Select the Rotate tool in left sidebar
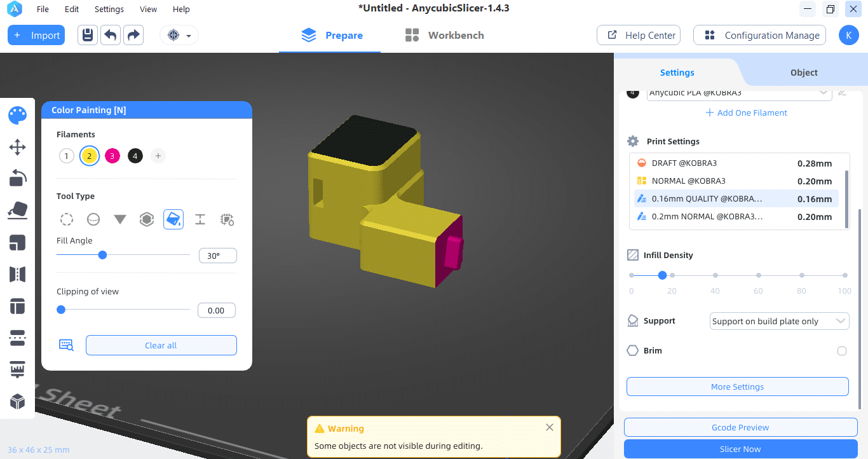The image size is (868, 459). tap(17, 179)
